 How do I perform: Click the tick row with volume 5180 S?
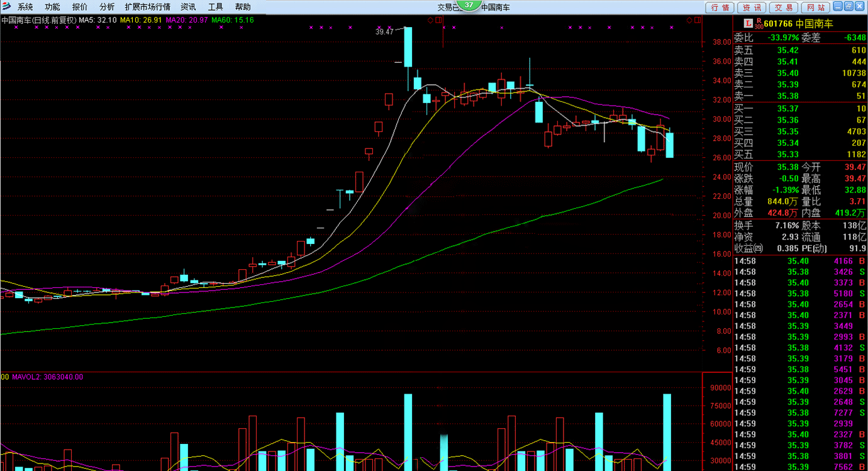(800, 294)
